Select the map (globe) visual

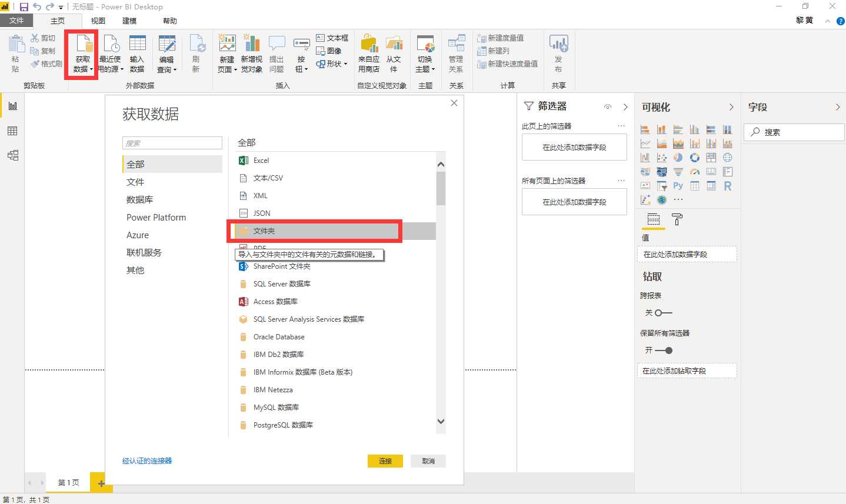click(728, 157)
